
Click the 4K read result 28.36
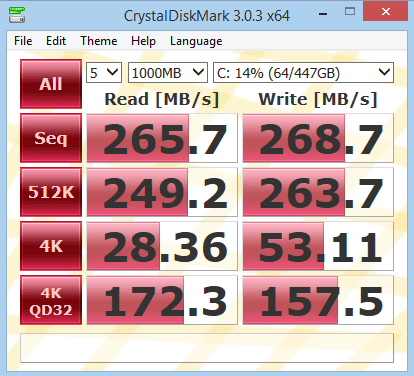click(x=162, y=246)
